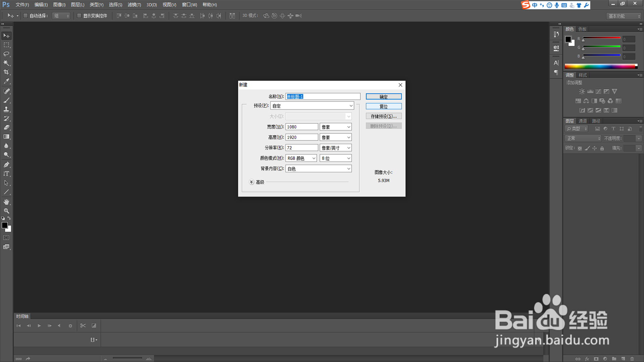
Task: Expand the 高级 advanced options section
Action: click(x=252, y=182)
